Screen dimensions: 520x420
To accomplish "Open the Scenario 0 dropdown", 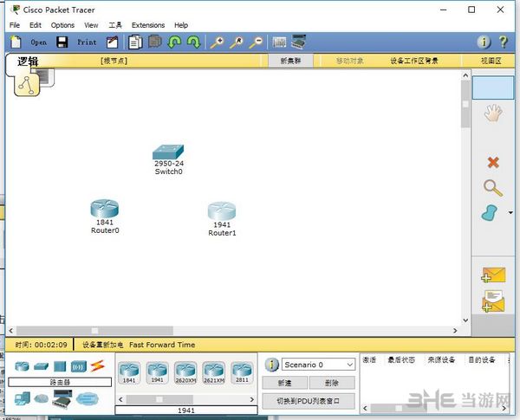I will coord(318,365).
